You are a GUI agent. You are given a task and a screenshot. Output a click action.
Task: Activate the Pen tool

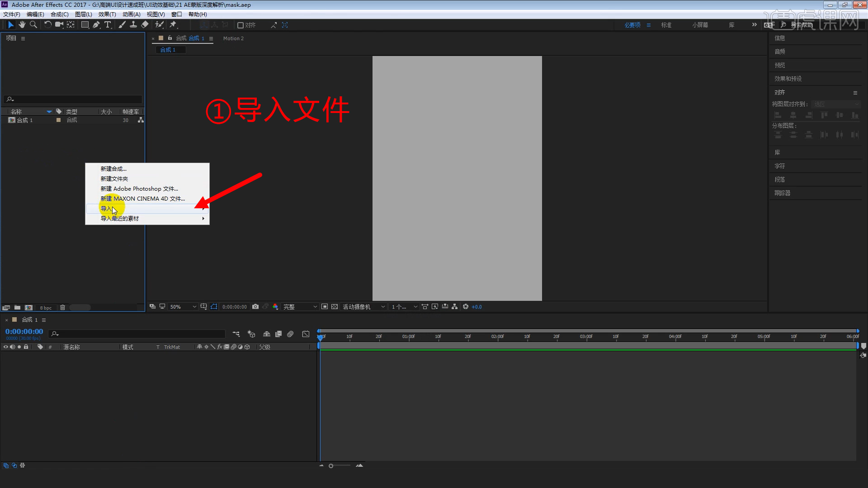96,25
